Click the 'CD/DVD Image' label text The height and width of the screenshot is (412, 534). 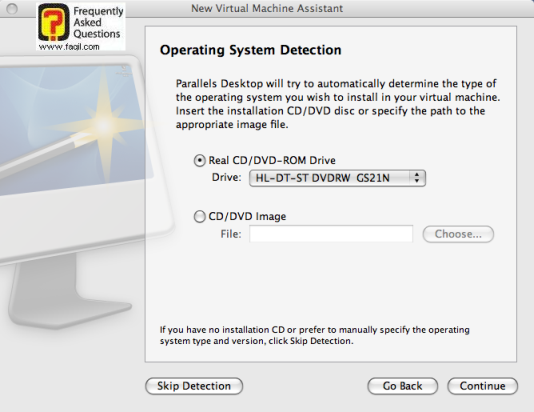247,217
